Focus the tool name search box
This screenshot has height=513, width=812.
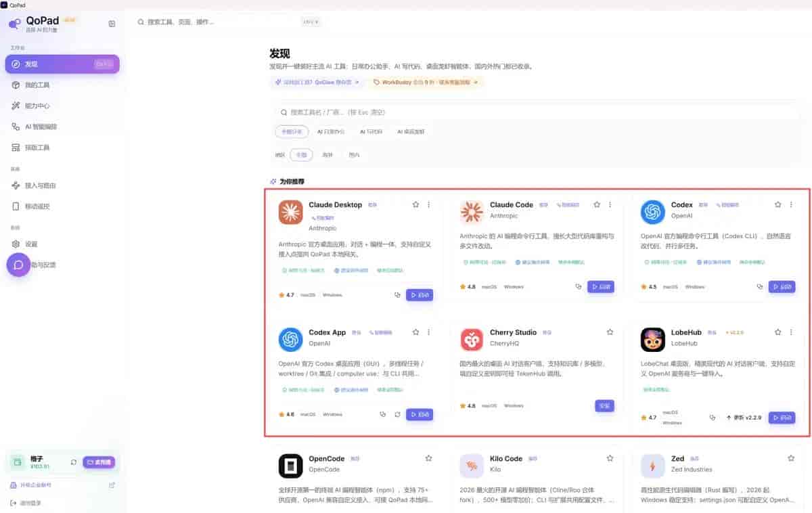coord(538,112)
